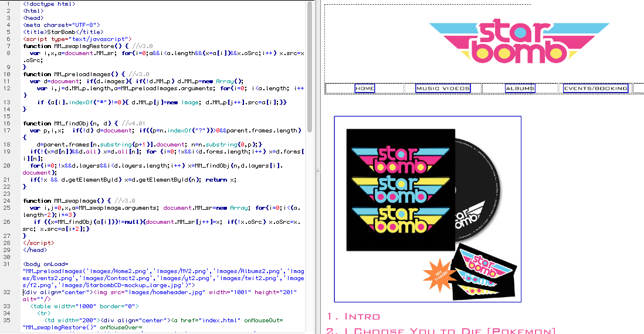Screen dimensions: 644x334
Task: Click the HOME navigation image in design view
Action: (x=365, y=88)
